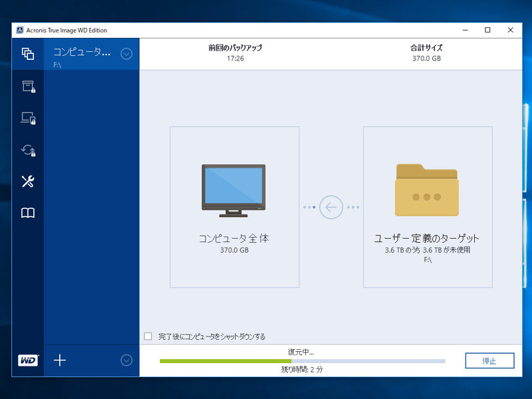Expand the chevron next to add backup
Screen dimensions: 532x399
point(126,360)
